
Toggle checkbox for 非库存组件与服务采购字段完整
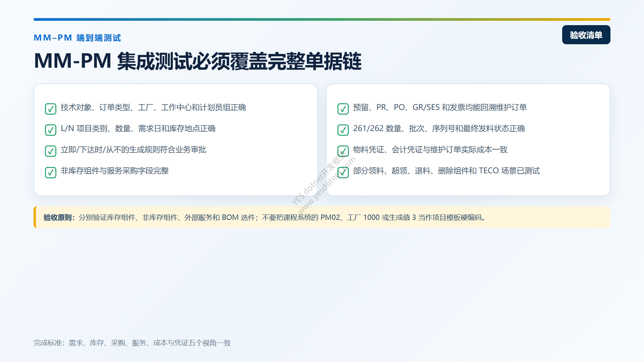pos(51,172)
